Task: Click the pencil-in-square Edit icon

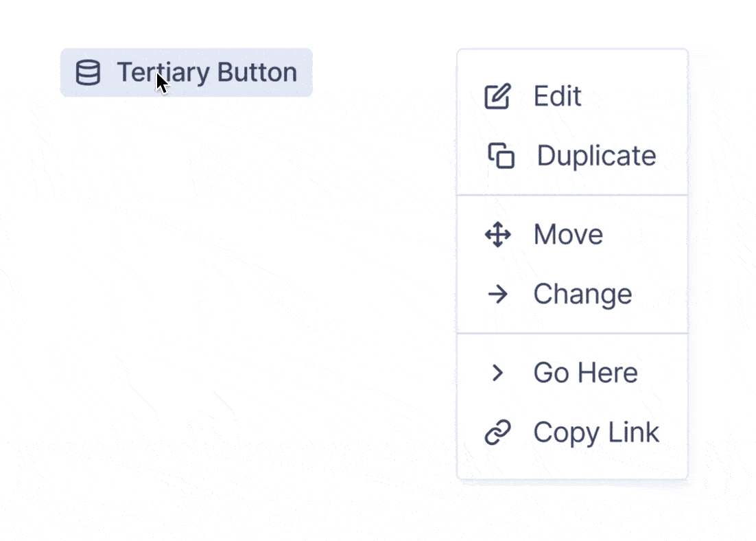Action: 497,96
